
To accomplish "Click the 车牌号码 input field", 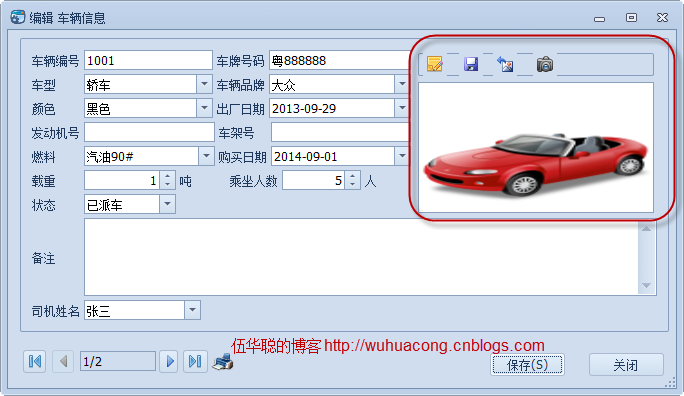I will [x=339, y=60].
